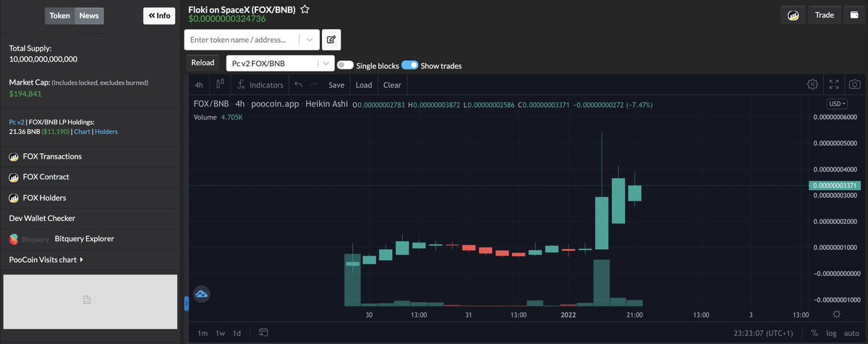Switch to the Token tab

click(x=59, y=16)
